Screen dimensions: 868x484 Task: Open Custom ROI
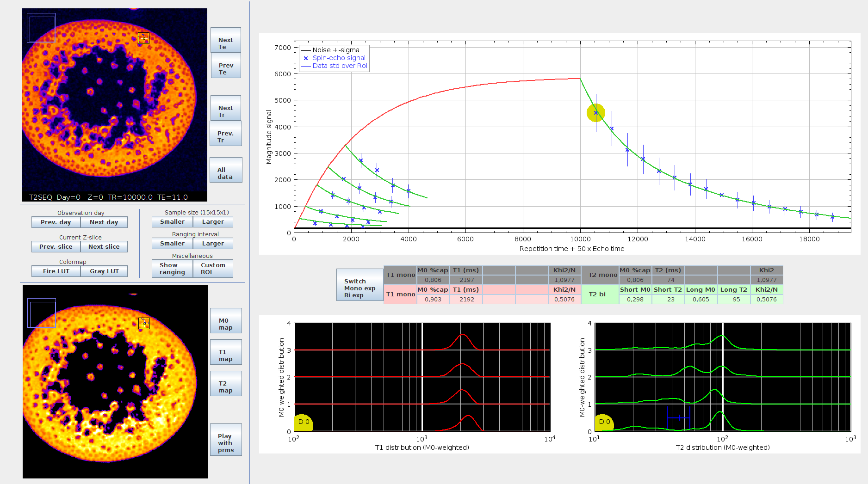[213, 269]
